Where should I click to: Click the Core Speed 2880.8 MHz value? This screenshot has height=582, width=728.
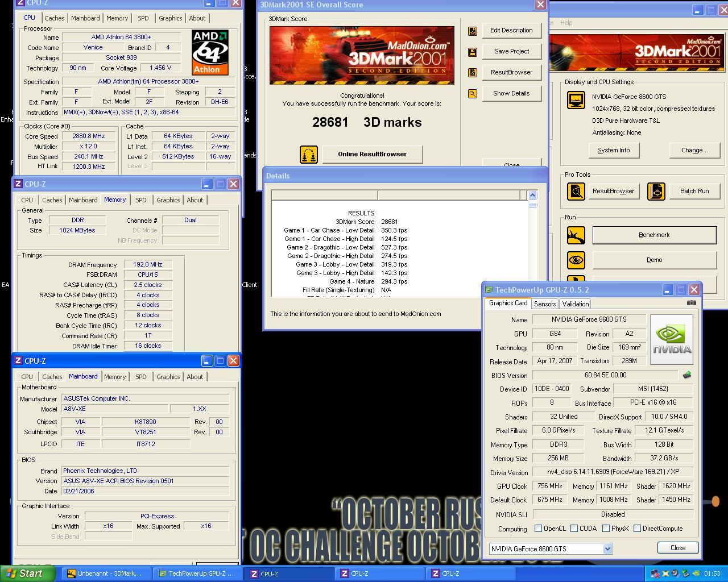point(88,136)
